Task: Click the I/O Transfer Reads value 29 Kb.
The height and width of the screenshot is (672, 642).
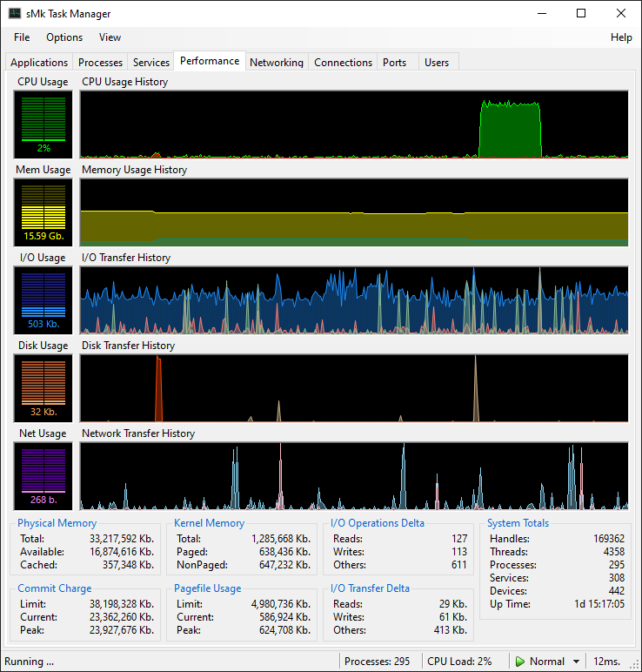Action: 453,604
